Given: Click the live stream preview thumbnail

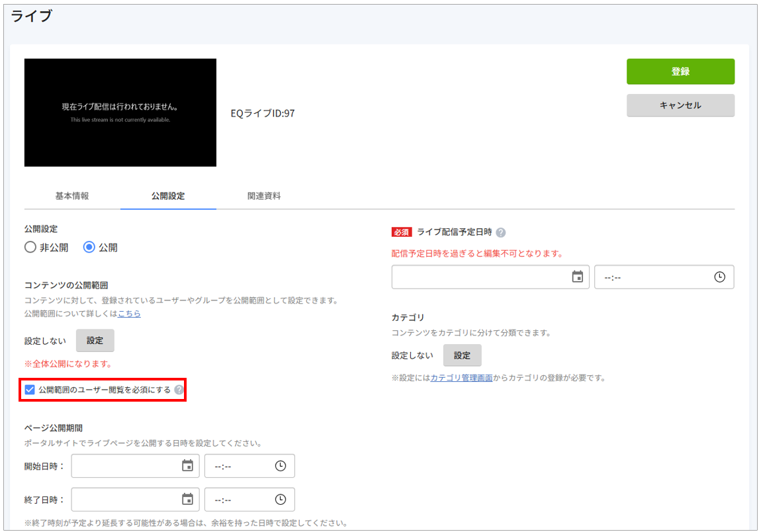Looking at the screenshot, I should 120,112.
